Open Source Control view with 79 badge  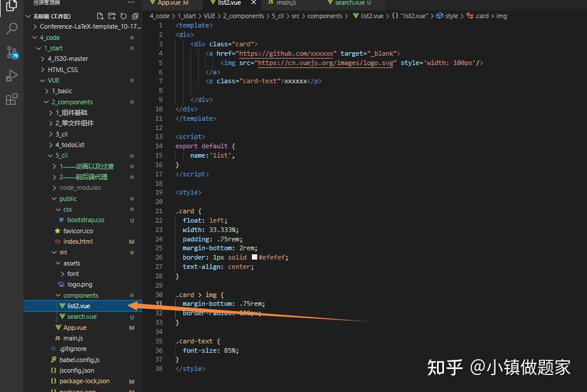(x=12, y=52)
